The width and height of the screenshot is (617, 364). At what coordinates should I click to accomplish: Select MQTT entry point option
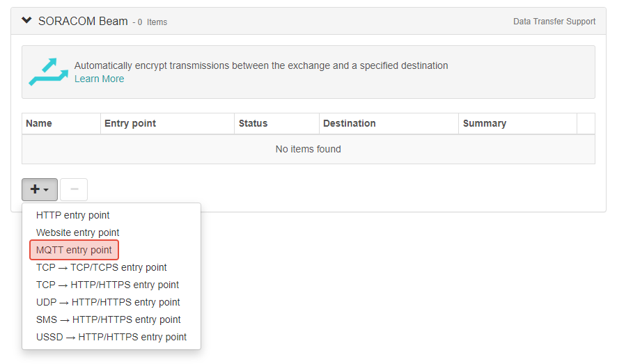74,250
